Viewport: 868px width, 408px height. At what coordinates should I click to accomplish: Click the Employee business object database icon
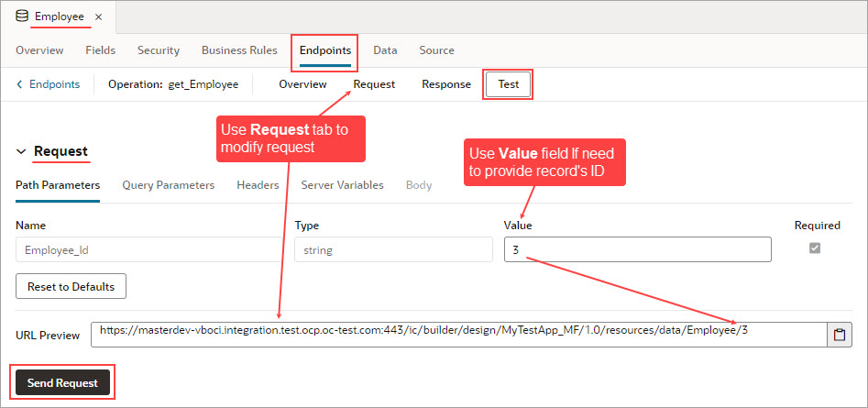(x=22, y=17)
